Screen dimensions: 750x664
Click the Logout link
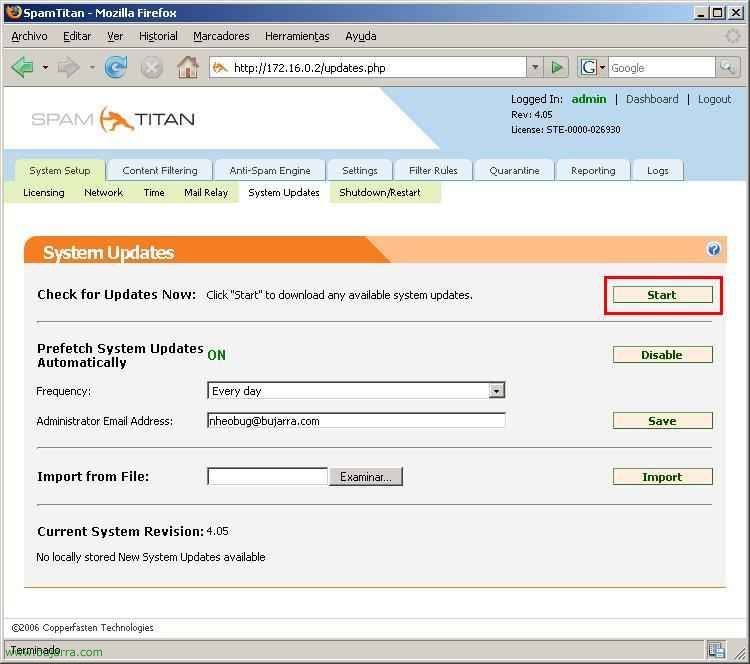click(x=714, y=99)
